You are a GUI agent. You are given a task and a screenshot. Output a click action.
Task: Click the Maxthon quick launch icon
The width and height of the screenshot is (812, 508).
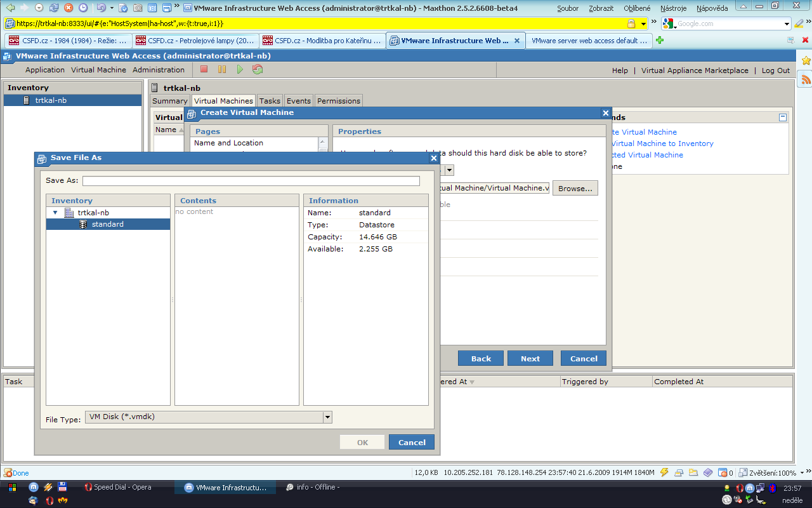click(34, 487)
